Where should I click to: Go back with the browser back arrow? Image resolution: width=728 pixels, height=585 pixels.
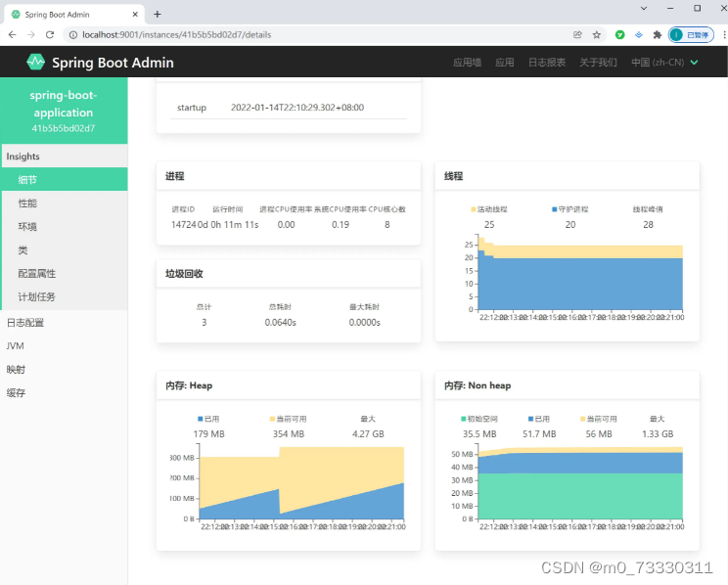click(13, 35)
